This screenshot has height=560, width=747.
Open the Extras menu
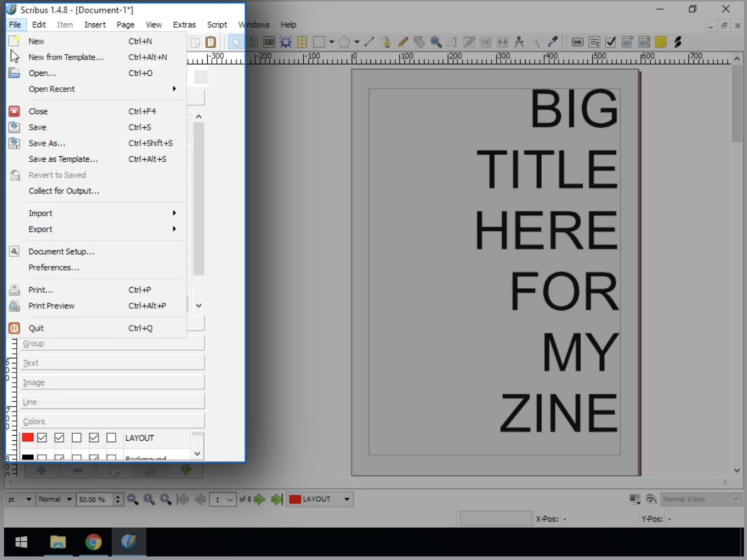click(184, 25)
